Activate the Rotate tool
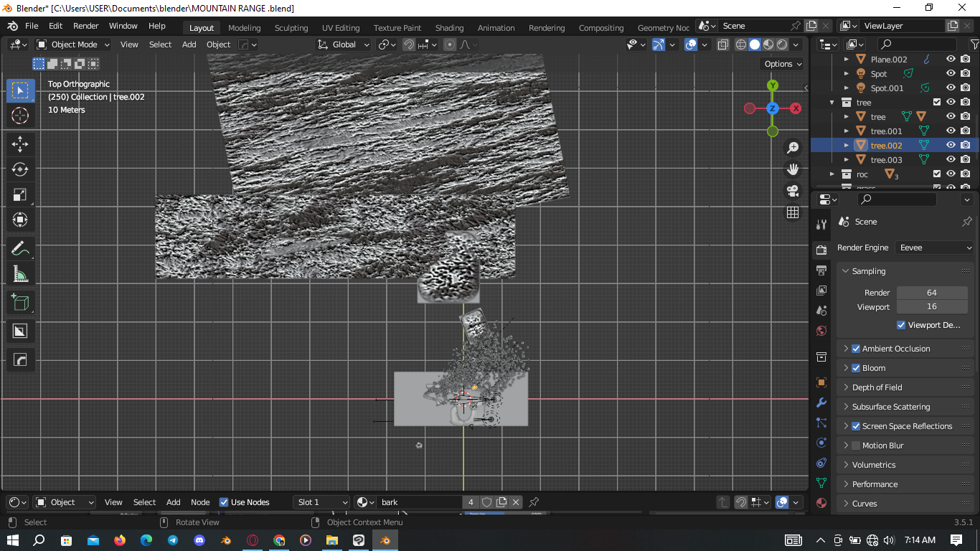 (20, 169)
